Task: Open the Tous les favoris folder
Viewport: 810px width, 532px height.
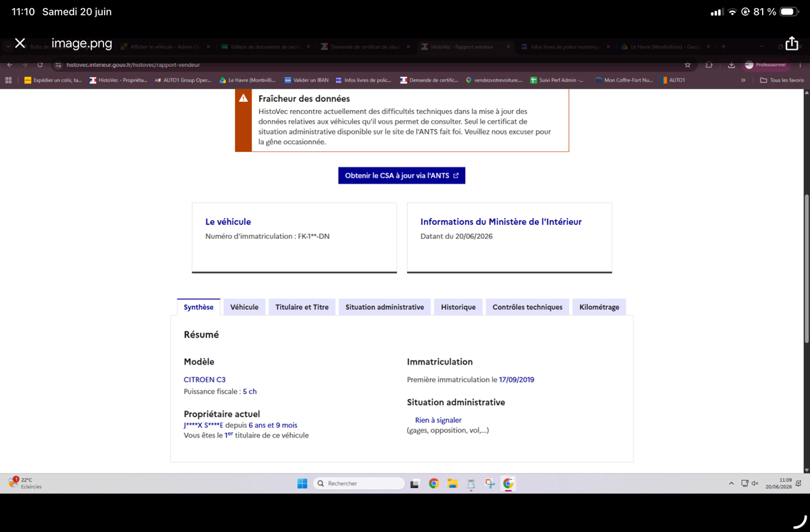Action: [x=782, y=80]
